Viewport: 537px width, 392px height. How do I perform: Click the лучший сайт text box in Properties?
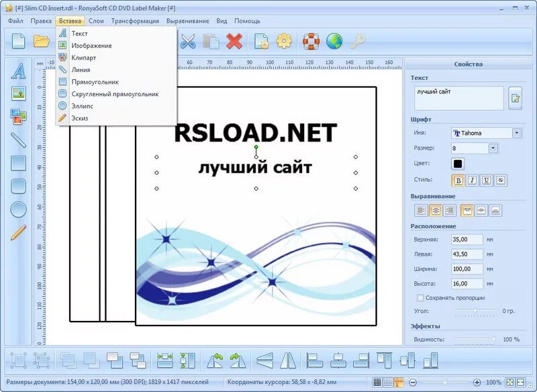pyautogui.click(x=459, y=98)
